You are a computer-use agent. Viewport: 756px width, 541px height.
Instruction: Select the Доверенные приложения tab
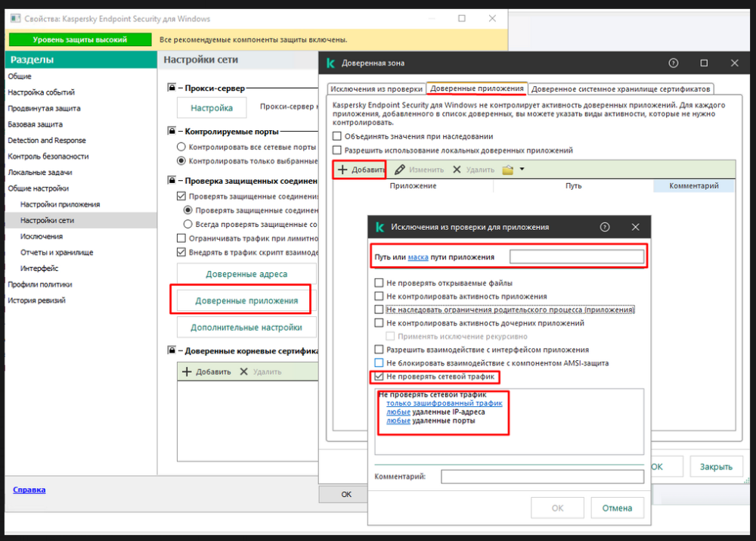tap(477, 89)
